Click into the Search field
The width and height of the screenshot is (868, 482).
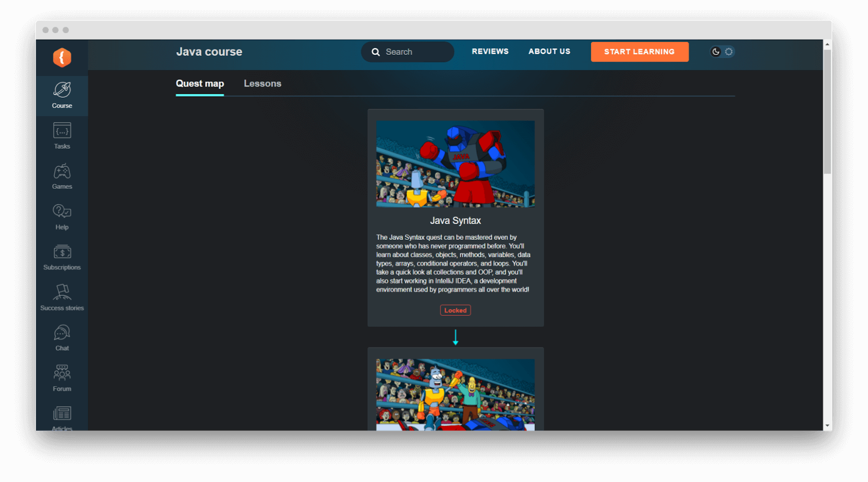[407, 52]
